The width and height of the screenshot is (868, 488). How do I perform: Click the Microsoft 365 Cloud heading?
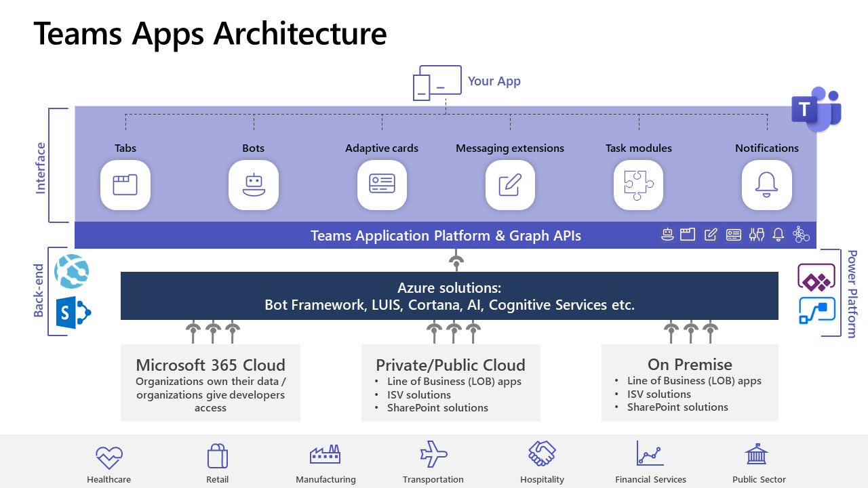coord(210,365)
